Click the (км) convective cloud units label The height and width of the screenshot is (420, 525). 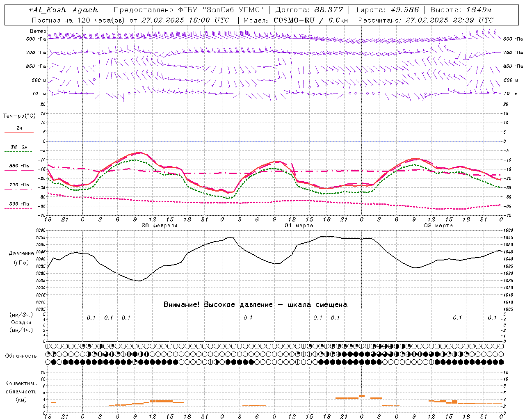[x=21, y=399]
